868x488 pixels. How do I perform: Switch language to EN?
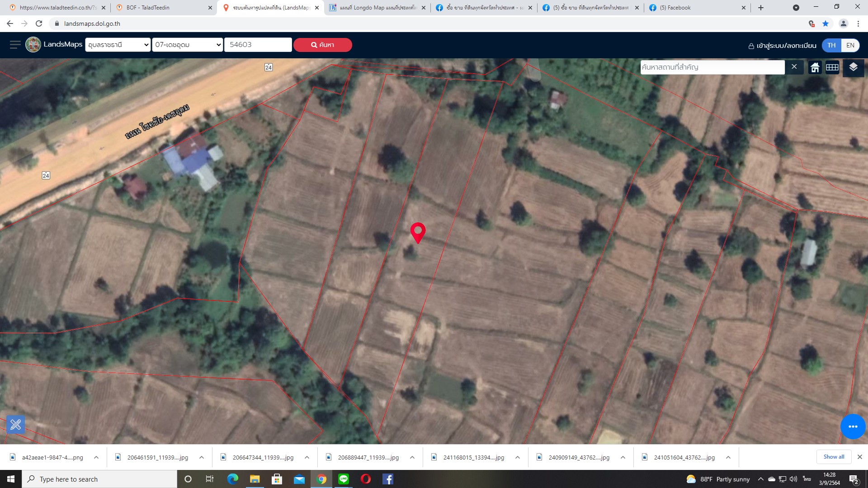click(x=850, y=45)
